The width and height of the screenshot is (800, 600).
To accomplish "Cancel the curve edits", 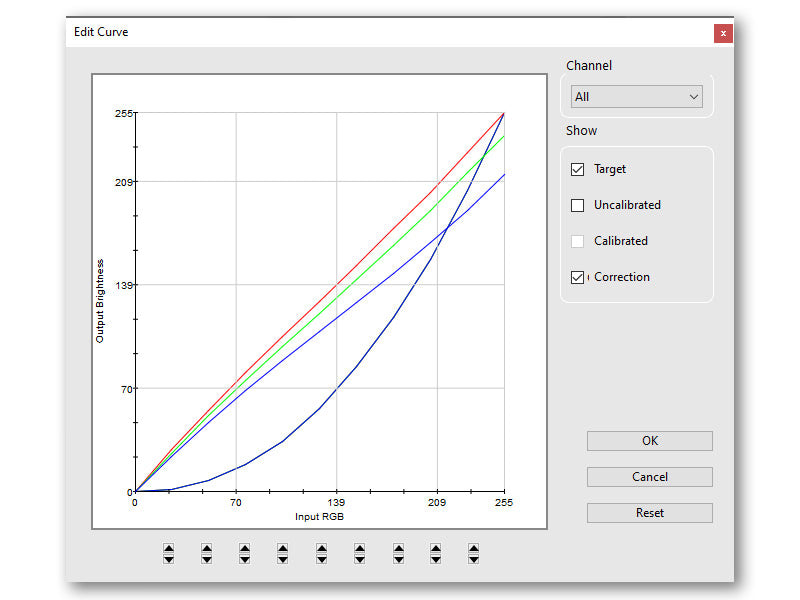I will tap(649, 477).
